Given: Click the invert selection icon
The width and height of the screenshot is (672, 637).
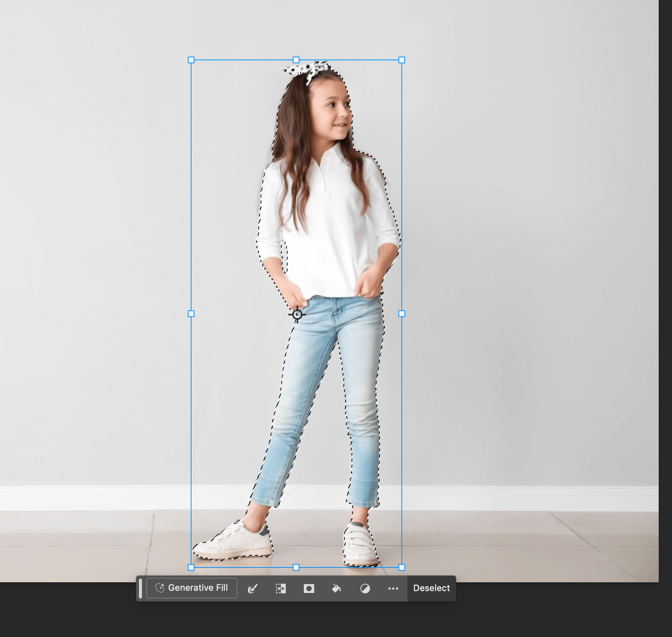Looking at the screenshot, I should coord(281,588).
